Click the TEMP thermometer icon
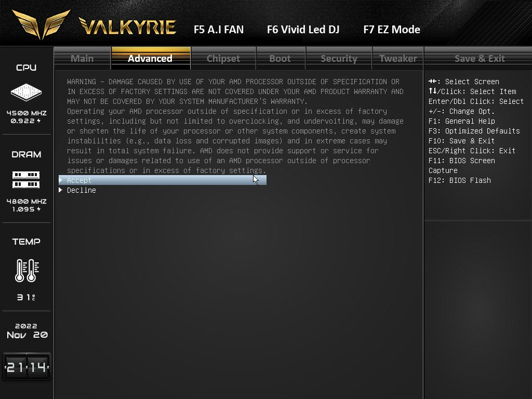 pos(26,270)
